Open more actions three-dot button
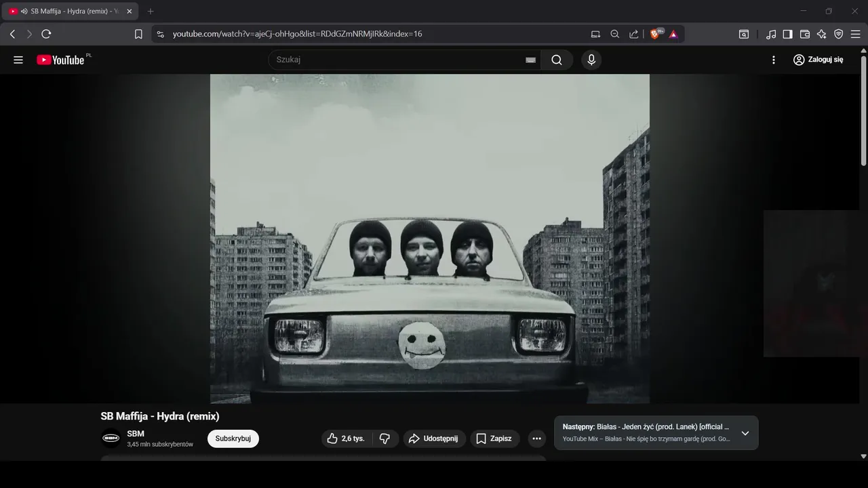 click(x=536, y=439)
